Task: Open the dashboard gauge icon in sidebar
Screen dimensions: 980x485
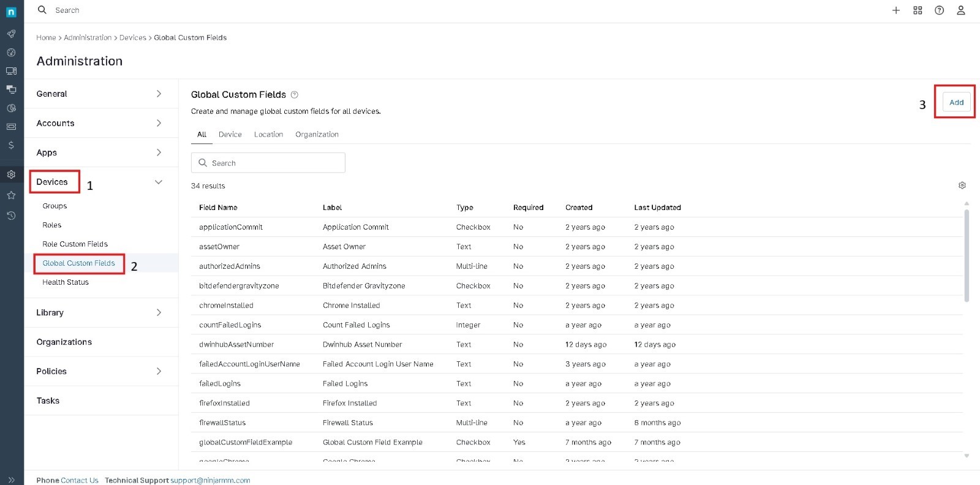Action: pos(11,53)
